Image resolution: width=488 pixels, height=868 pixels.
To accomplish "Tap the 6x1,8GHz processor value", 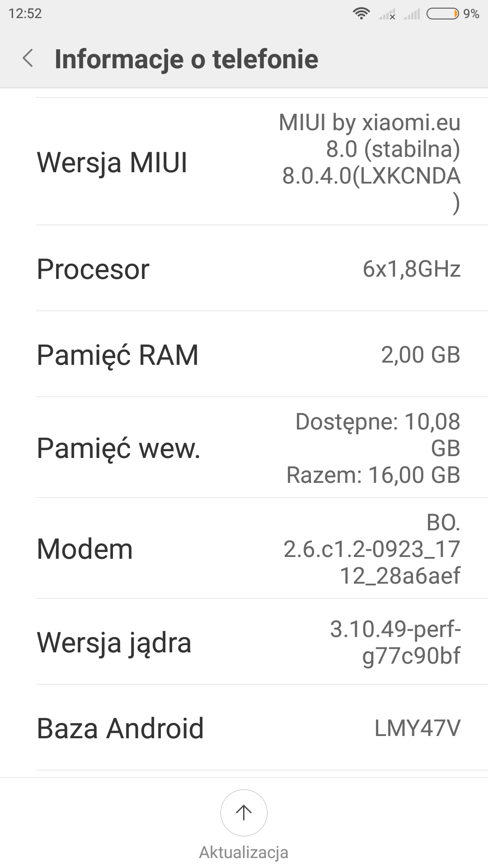I will [x=412, y=269].
